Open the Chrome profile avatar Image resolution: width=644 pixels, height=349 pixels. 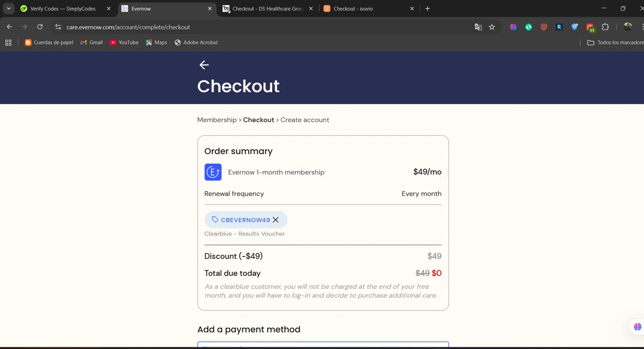(628, 27)
